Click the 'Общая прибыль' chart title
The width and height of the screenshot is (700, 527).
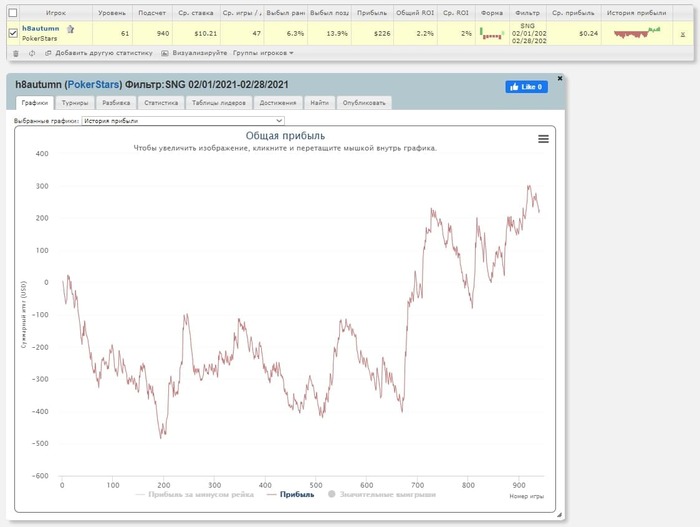[x=285, y=136]
